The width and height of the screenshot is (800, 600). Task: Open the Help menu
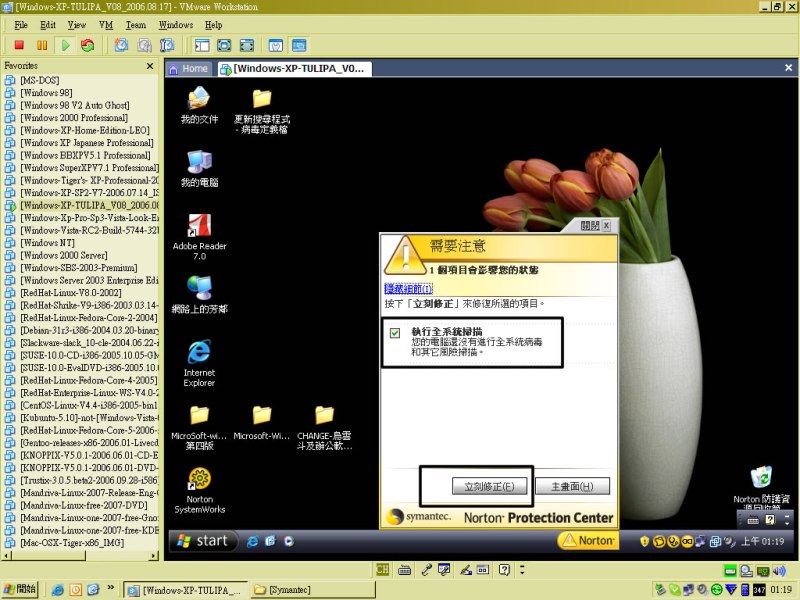214,25
